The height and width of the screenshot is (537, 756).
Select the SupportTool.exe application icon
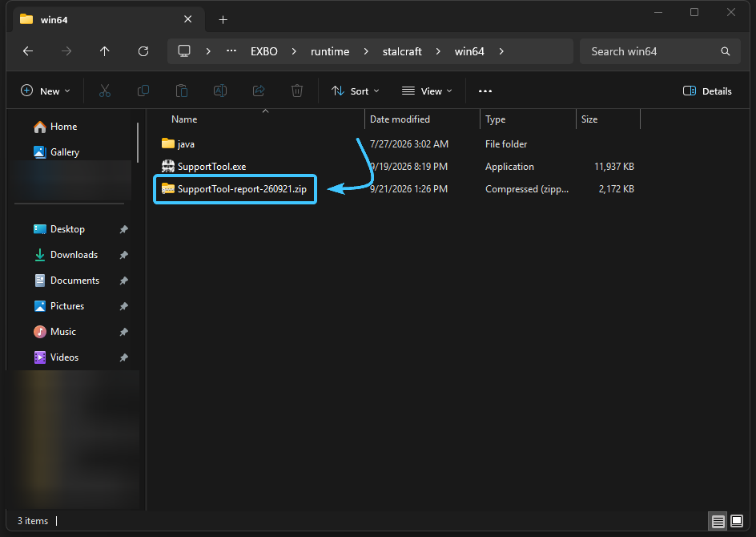(168, 167)
